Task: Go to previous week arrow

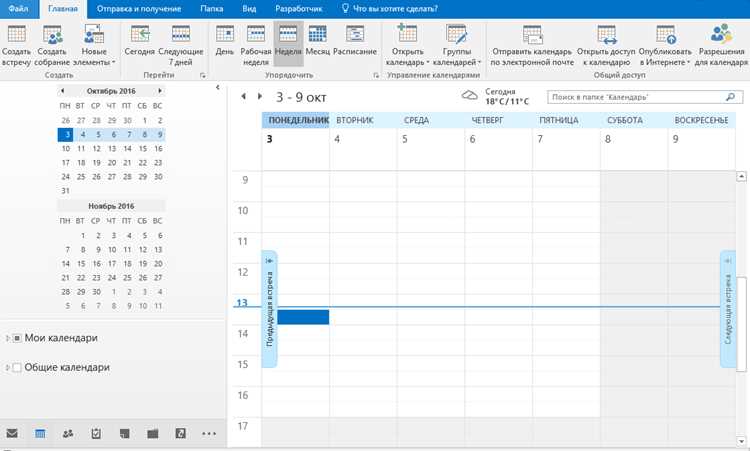Action: pos(243,97)
